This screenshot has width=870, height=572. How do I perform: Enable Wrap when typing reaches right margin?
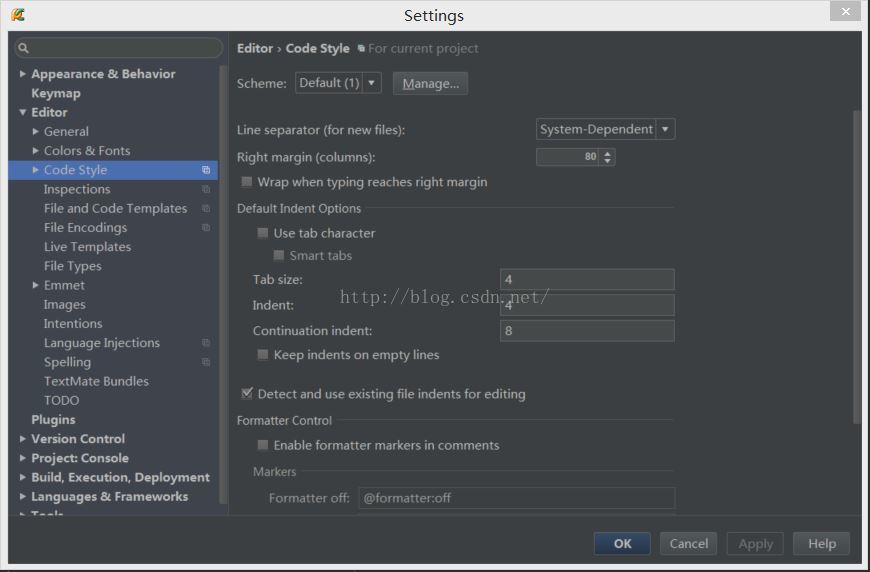[247, 182]
